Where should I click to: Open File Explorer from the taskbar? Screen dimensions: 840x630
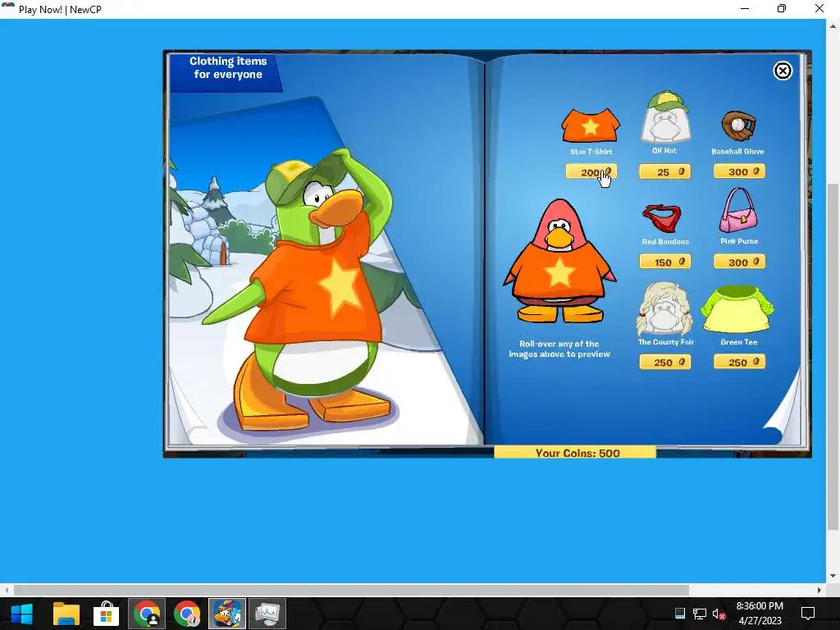pyautogui.click(x=66, y=614)
